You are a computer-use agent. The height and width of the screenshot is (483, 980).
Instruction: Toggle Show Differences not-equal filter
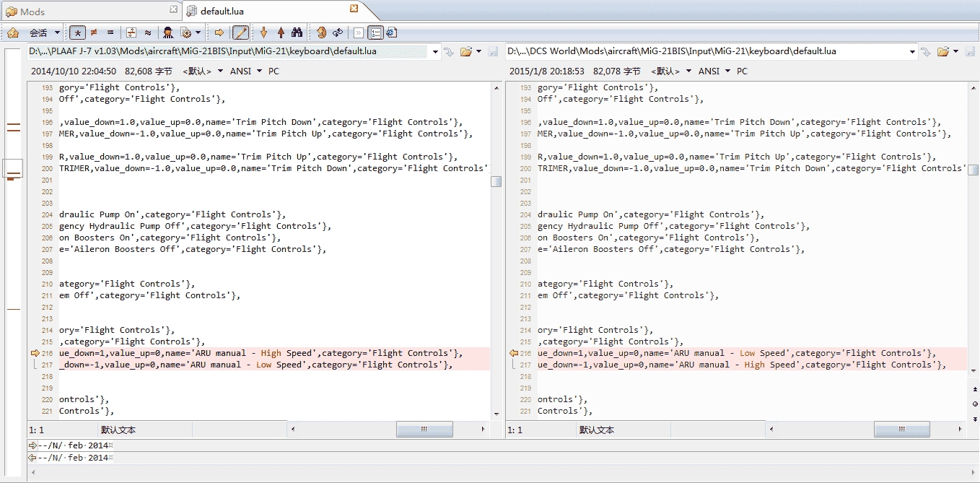point(94,32)
